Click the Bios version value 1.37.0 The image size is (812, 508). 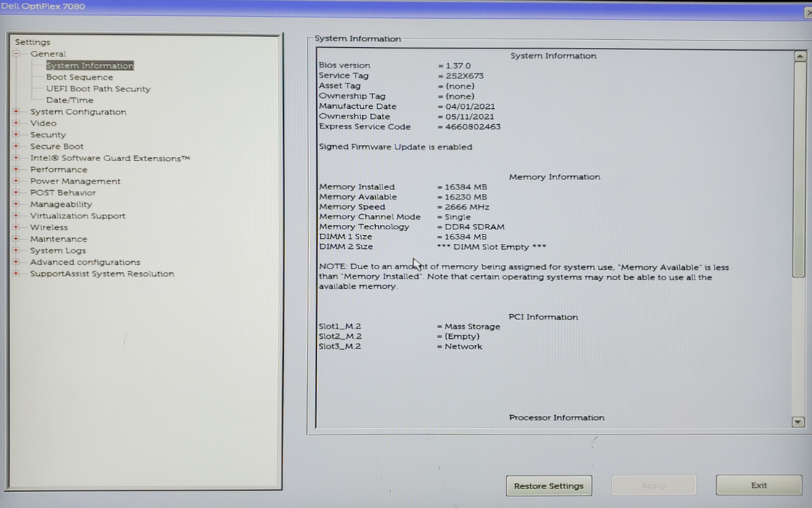pyautogui.click(x=458, y=66)
